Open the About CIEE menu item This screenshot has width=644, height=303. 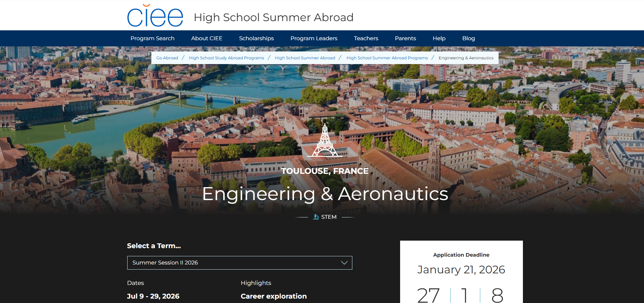pyautogui.click(x=207, y=39)
